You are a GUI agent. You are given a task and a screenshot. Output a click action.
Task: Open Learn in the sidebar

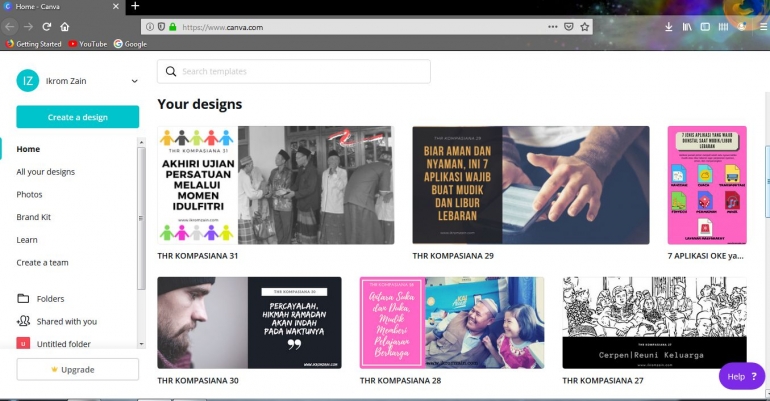(x=27, y=240)
